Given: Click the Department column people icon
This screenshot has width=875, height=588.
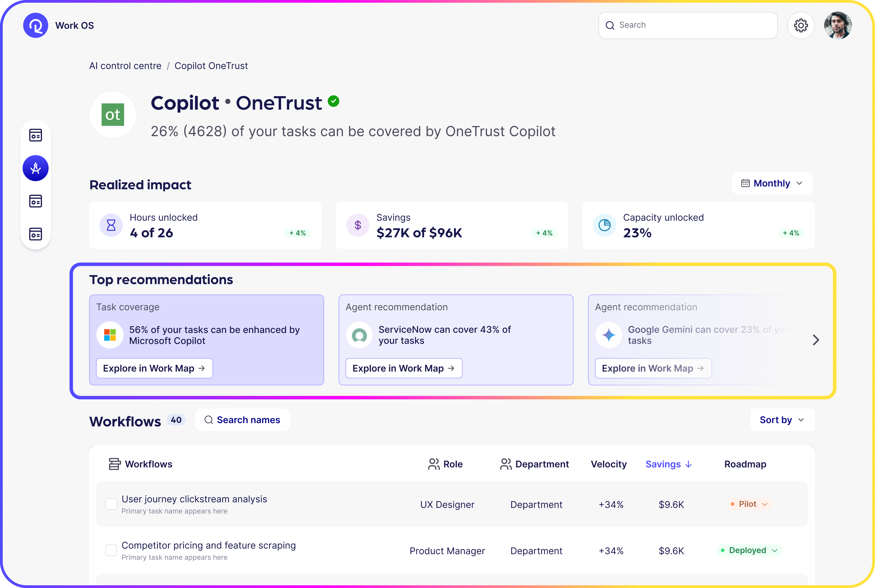Looking at the screenshot, I should 506,464.
